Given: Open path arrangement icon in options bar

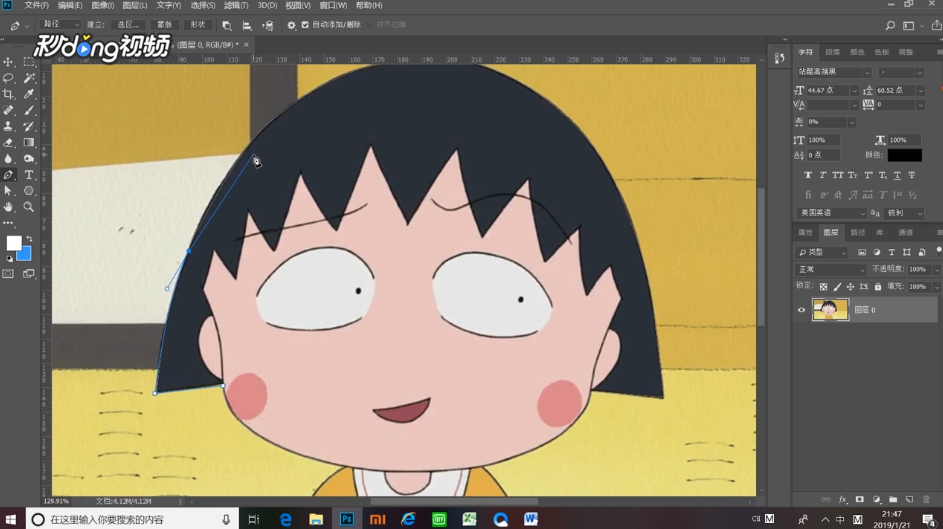Looking at the screenshot, I should pyautogui.click(x=268, y=25).
